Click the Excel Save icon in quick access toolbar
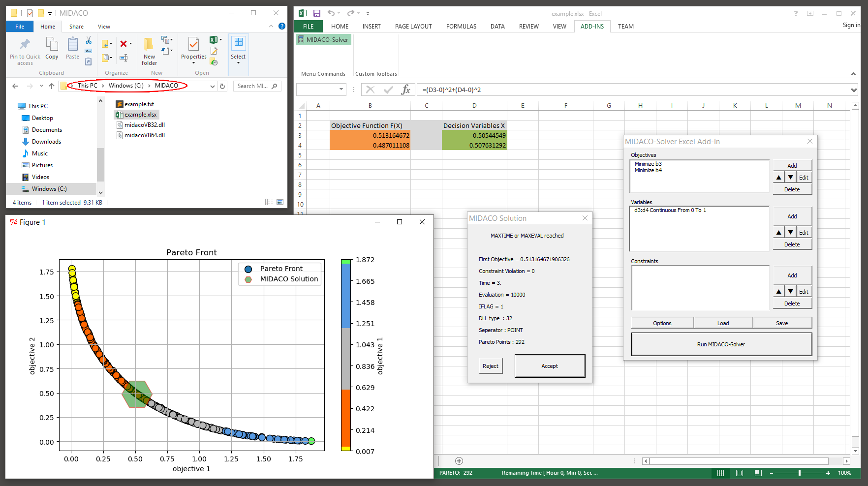 [x=317, y=13]
